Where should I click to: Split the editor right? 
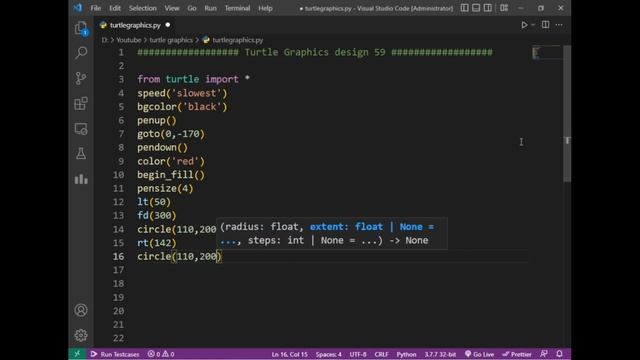[x=545, y=25]
